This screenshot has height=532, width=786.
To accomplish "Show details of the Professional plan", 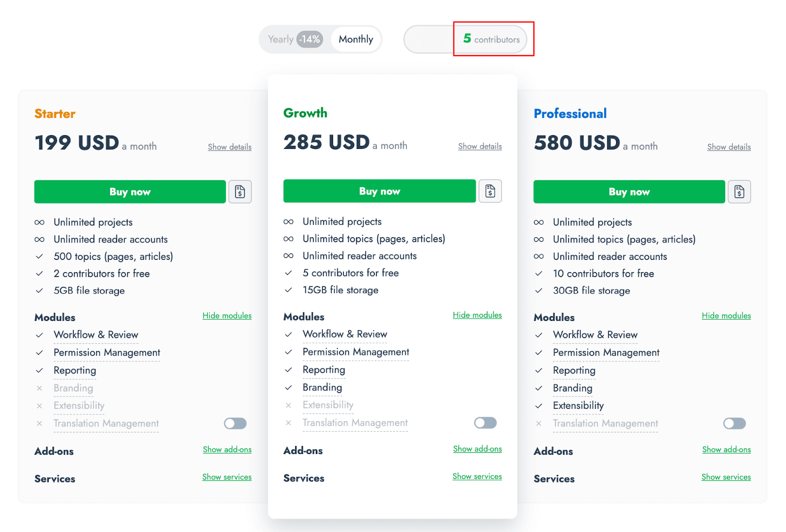I will pos(729,147).
